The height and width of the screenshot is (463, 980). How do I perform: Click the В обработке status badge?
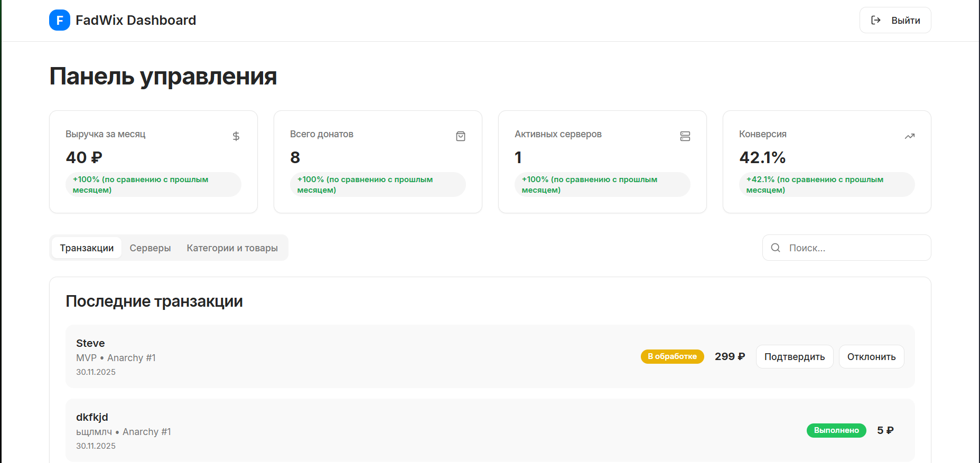pyautogui.click(x=672, y=356)
